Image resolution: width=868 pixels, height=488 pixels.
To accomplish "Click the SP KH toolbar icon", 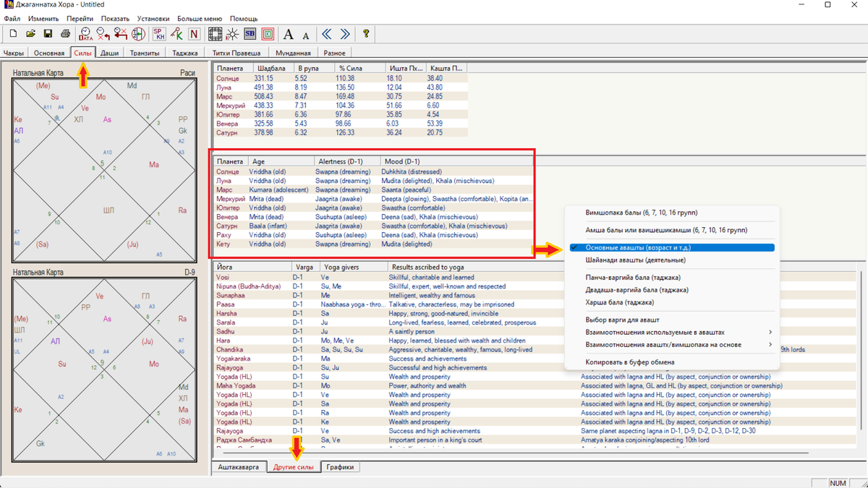I will 159,33.
